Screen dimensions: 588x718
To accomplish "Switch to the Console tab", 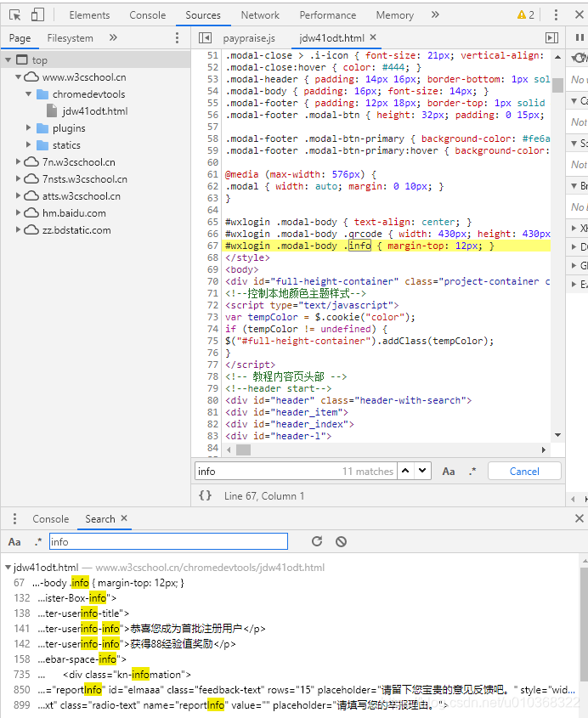I will [148, 15].
